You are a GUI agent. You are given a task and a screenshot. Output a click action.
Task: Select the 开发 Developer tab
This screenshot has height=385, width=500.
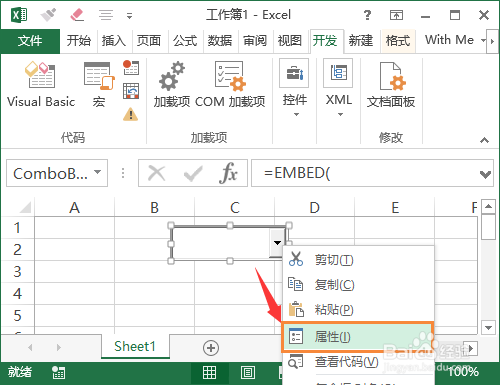pyautogui.click(x=325, y=41)
